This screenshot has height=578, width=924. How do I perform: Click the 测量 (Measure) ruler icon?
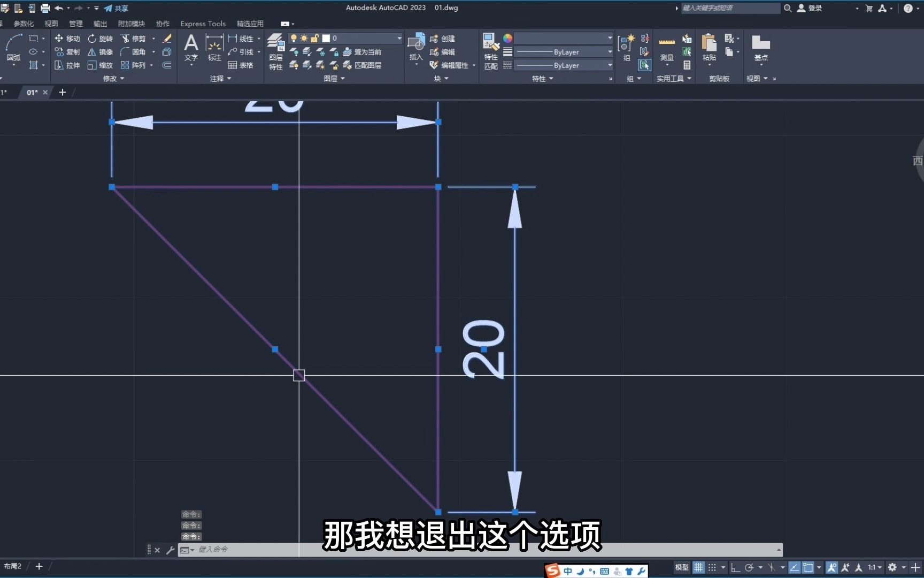[x=666, y=48]
